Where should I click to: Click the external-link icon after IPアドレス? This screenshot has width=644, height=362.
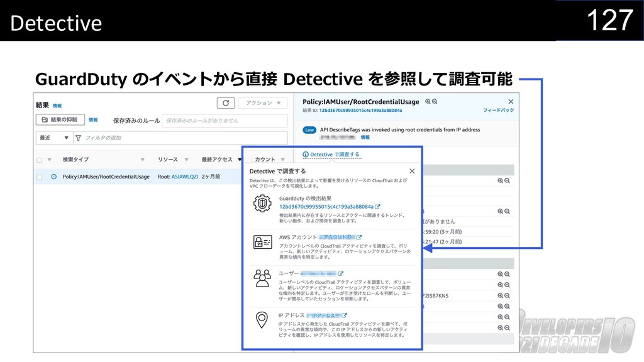tap(344, 315)
